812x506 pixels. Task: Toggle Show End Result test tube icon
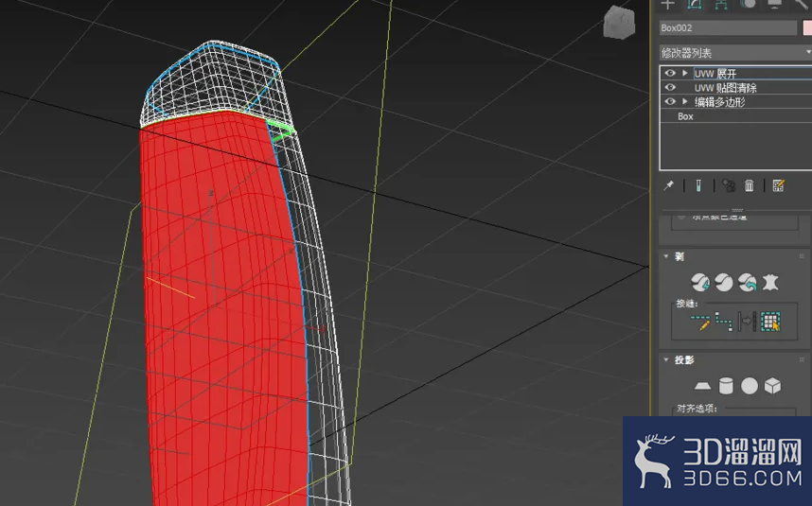[698, 185]
